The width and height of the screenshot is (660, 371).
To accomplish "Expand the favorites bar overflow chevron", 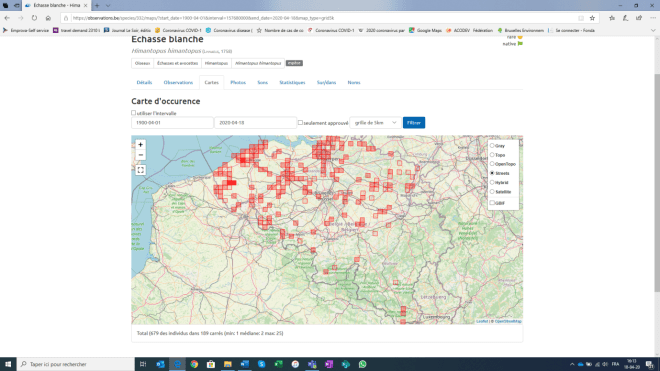I will click(653, 30).
